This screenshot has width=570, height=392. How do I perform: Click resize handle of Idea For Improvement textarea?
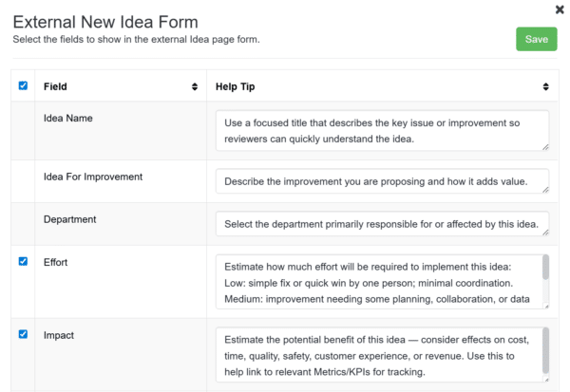544,190
